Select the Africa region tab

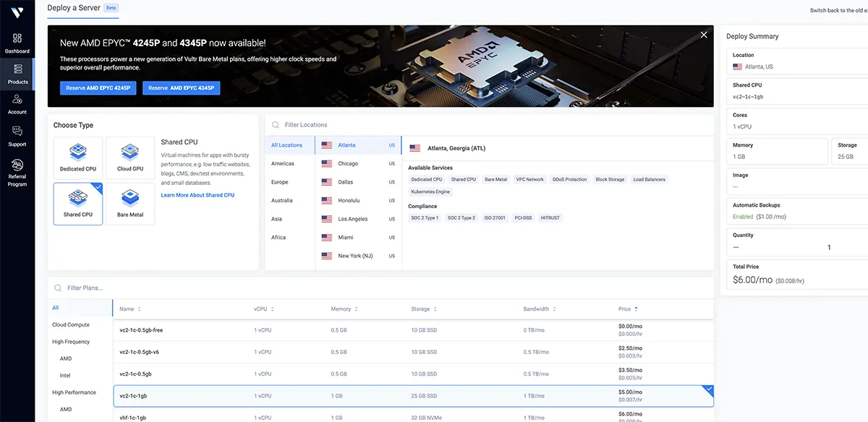point(290,237)
